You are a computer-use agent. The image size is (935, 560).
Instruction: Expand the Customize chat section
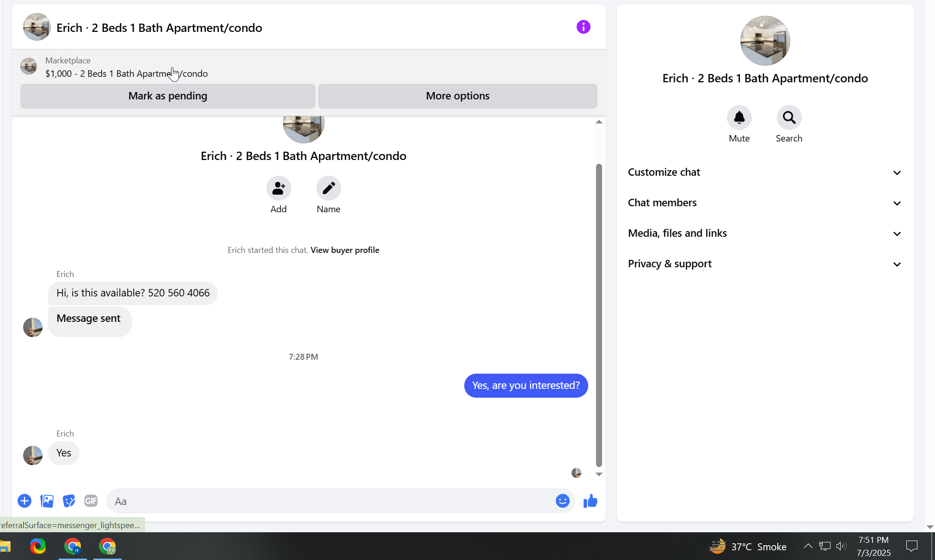point(765,172)
